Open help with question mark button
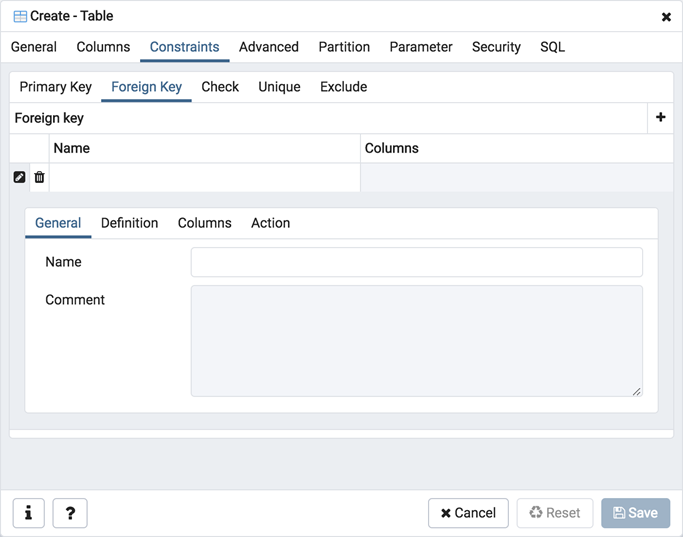Screen dimensions: 683x537 pos(70,513)
